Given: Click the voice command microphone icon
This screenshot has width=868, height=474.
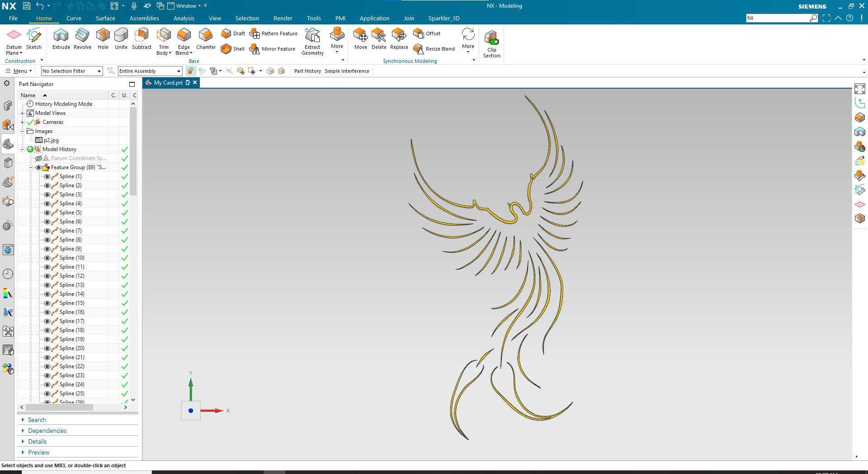Looking at the screenshot, I should click(x=134, y=6).
